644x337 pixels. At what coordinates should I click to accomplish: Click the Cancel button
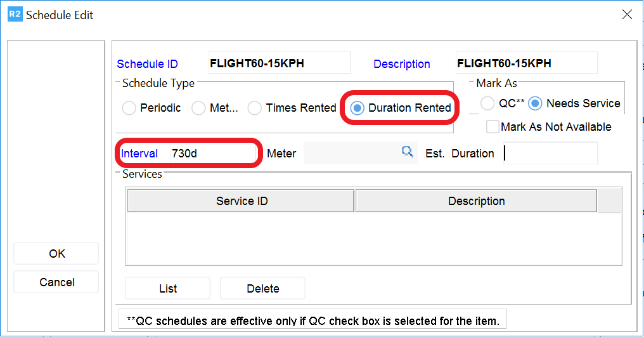[56, 282]
